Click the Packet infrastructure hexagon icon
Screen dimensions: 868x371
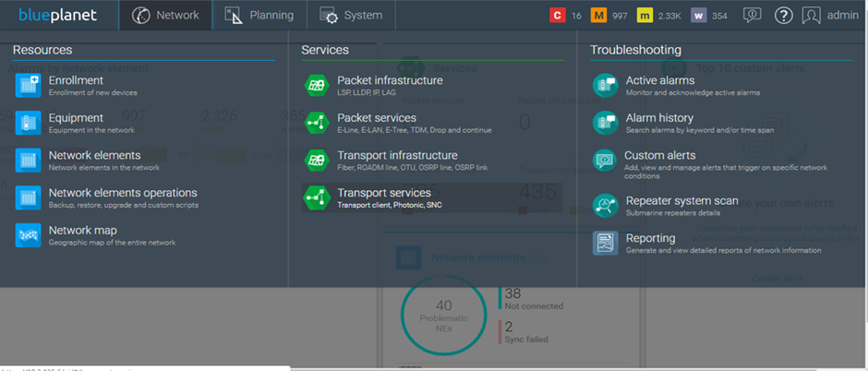[317, 86]
